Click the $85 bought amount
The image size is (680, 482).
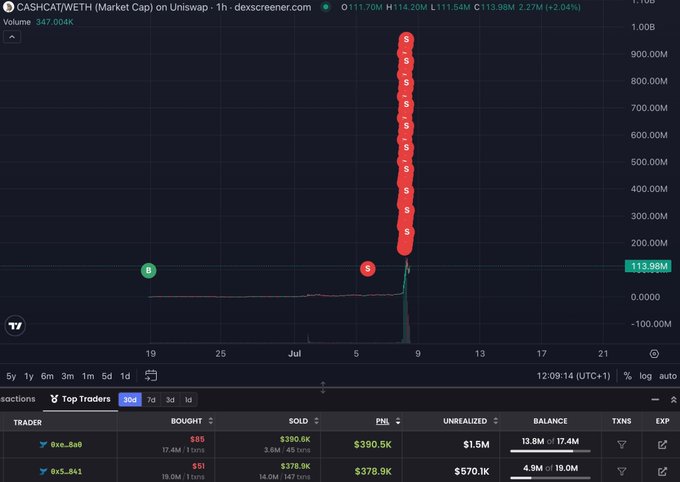(197, 439)
